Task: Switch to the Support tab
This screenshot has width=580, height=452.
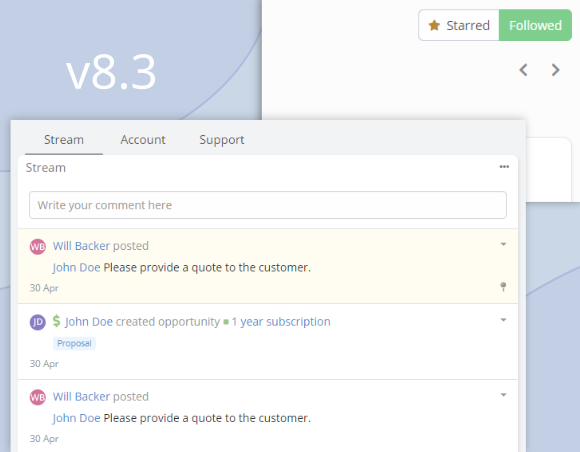Action: point(222,140)
